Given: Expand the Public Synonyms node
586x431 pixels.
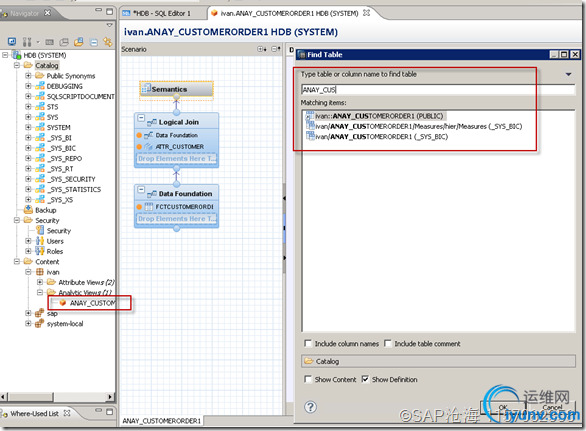Looking at the screenshot, I should click(28, 76).
